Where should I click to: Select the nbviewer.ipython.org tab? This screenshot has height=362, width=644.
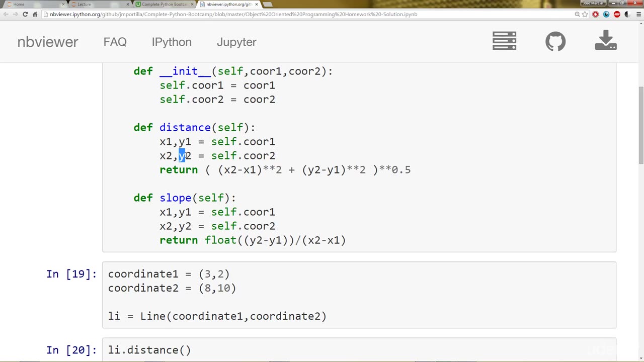coord(228,5)
